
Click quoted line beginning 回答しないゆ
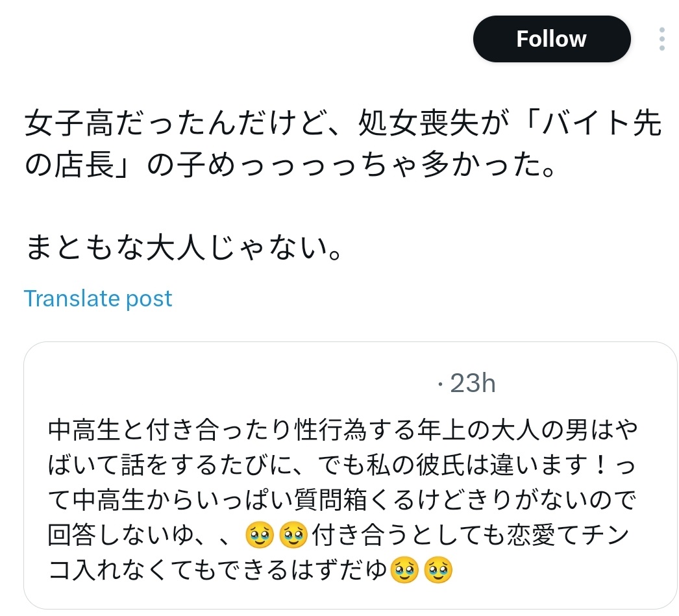pos(338,535)
